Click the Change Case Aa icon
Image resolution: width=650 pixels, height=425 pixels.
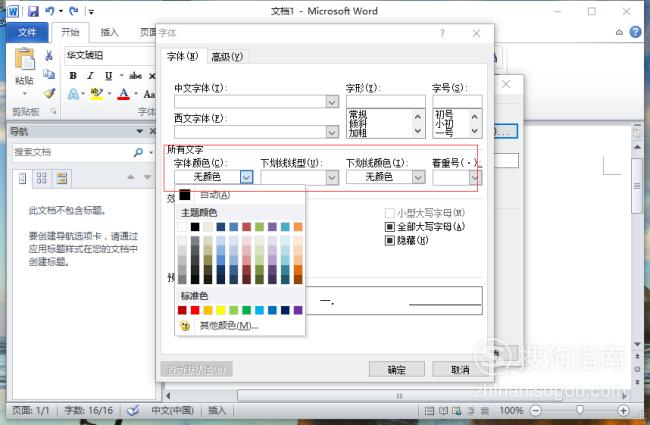148,94
